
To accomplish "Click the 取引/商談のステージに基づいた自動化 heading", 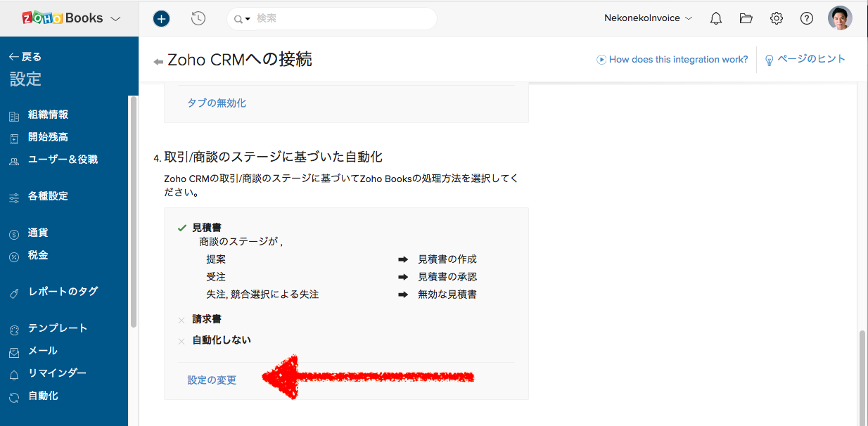I will (273, 157).
